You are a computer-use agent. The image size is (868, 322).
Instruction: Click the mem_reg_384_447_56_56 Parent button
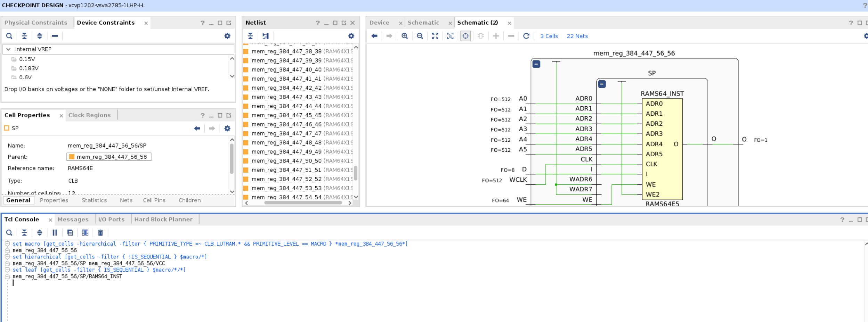109,157
